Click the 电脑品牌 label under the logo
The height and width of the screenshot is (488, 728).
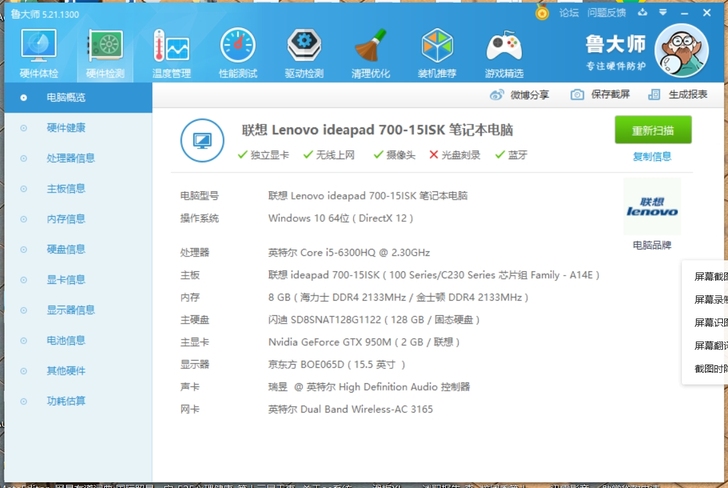[652, 245]
